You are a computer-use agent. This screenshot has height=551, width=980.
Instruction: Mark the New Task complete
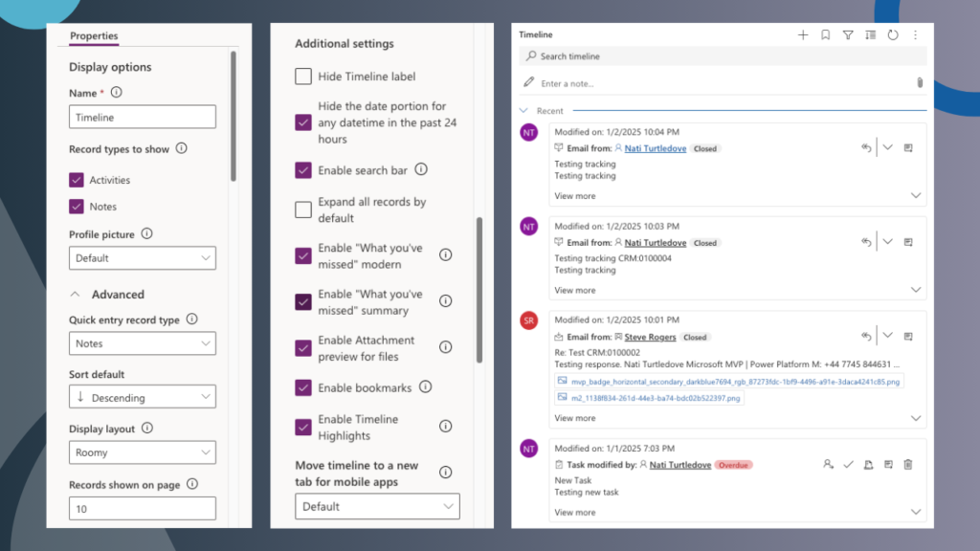849,464
